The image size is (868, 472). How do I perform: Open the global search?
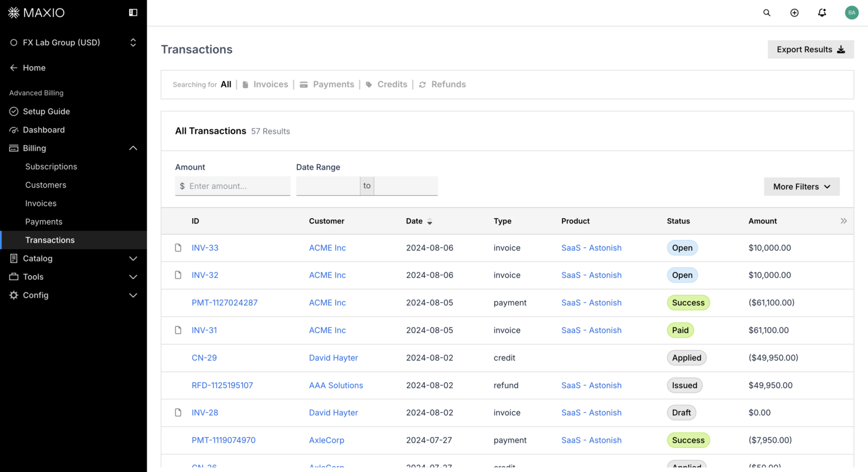(767, 12)
